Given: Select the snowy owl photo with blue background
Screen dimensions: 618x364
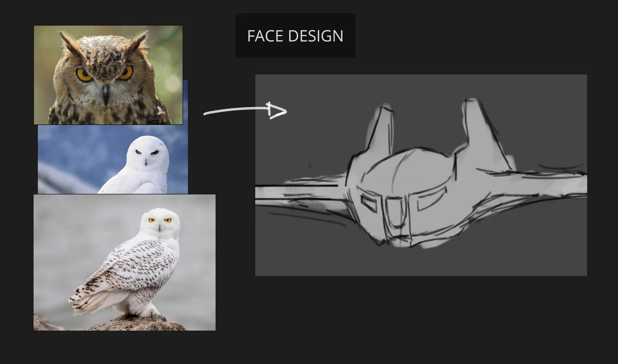Looking at the screenshot, I should (113, 159).
